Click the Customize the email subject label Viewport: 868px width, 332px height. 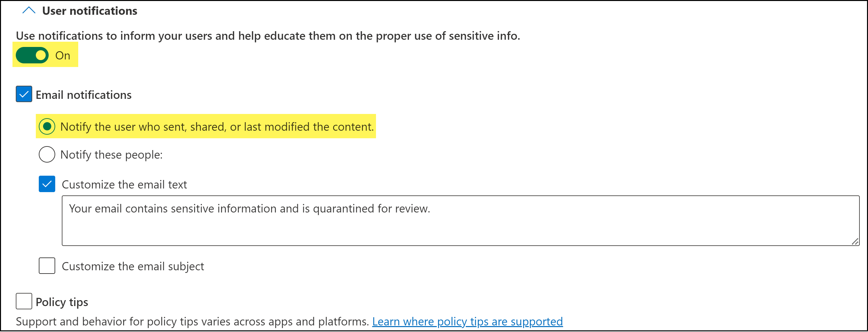click(x=133, y=266)
